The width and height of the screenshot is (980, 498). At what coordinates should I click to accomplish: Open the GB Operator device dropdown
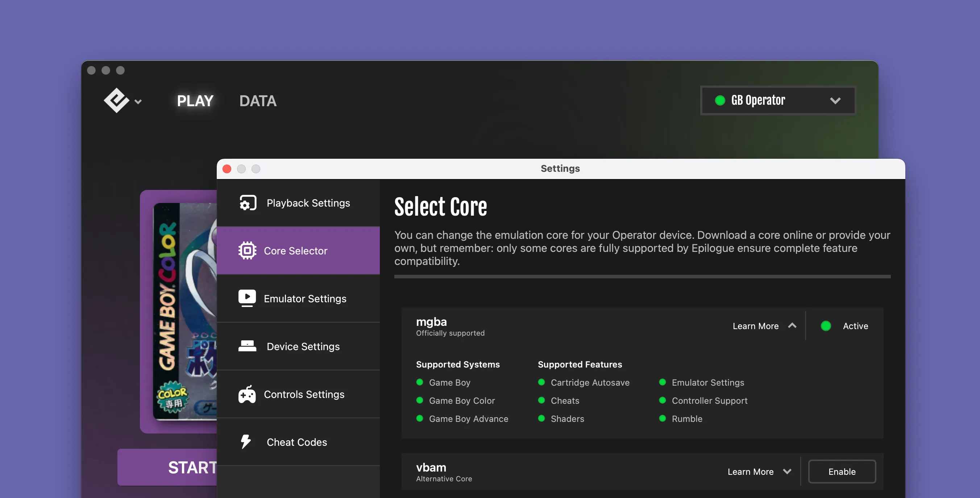(835, 100)
